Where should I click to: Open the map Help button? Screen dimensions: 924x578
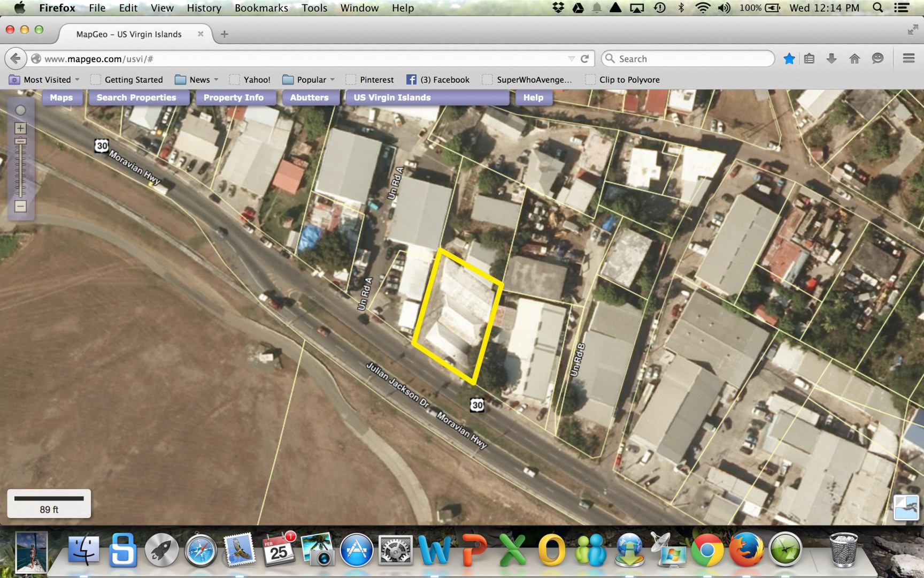coord(533,97)
